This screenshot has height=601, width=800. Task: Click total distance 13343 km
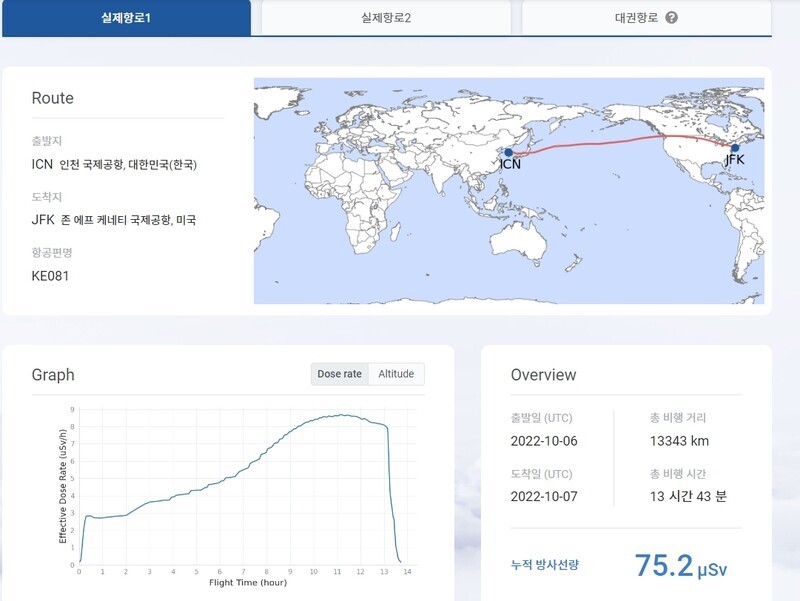point(679,441)
